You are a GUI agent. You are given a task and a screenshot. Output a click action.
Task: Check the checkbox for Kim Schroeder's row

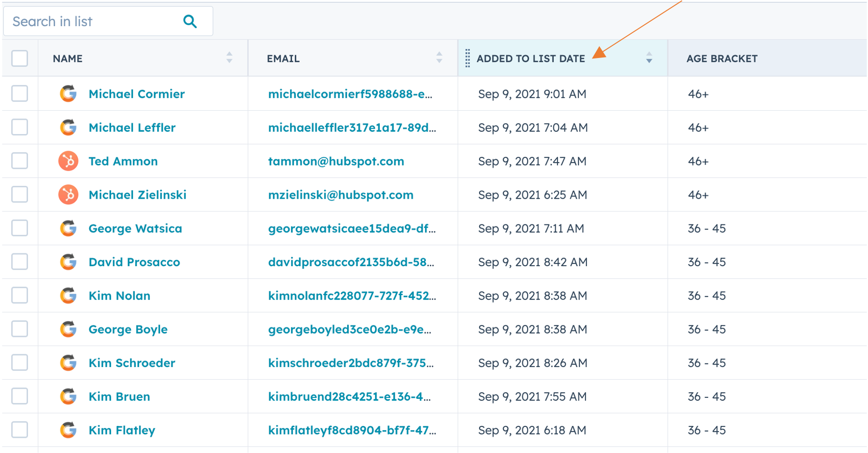pyautogui.click(x=19, y=362)
